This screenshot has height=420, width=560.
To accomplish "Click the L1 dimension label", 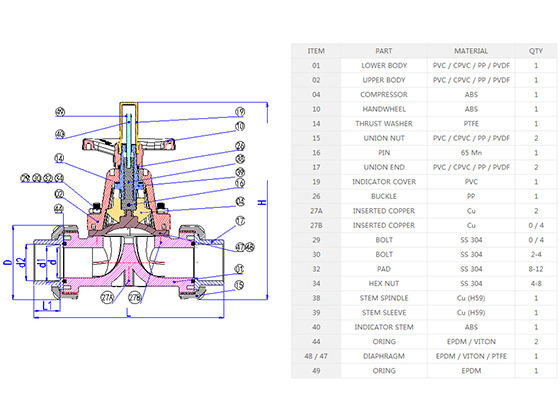I will coord(47,306).
